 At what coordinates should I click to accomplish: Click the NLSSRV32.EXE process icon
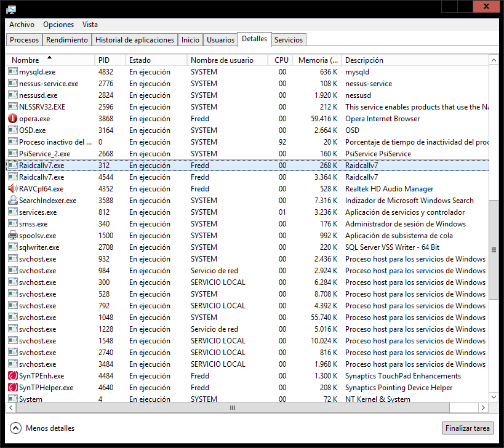12,106
